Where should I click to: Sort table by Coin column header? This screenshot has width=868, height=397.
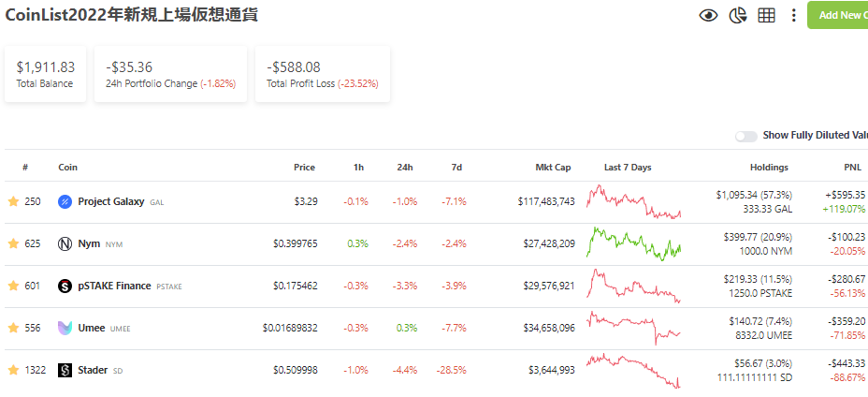(68, 168)
